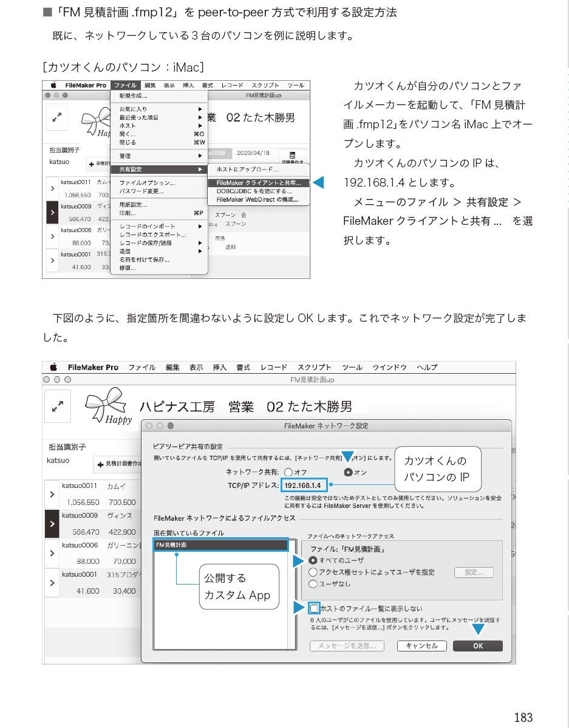This screenshot has height=728, width=569.
Task: Choose 開く... menu item
Action: point(158,134)
